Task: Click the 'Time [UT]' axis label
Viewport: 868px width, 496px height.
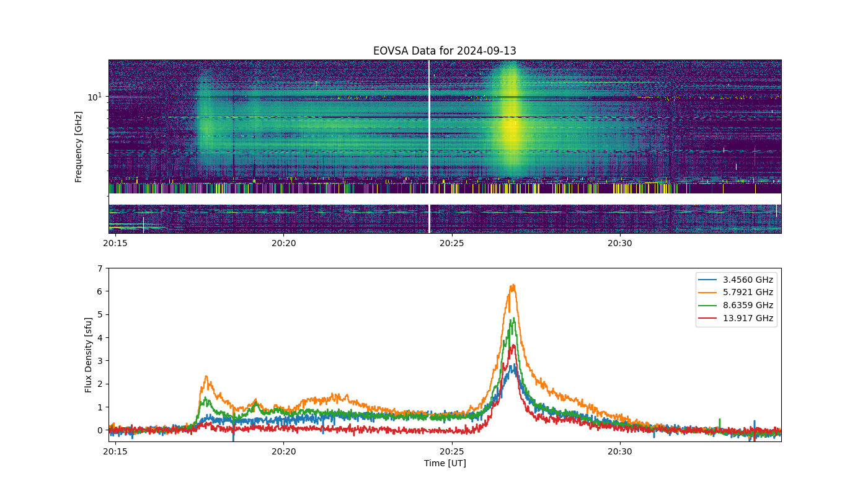Action: click(445, 463)
